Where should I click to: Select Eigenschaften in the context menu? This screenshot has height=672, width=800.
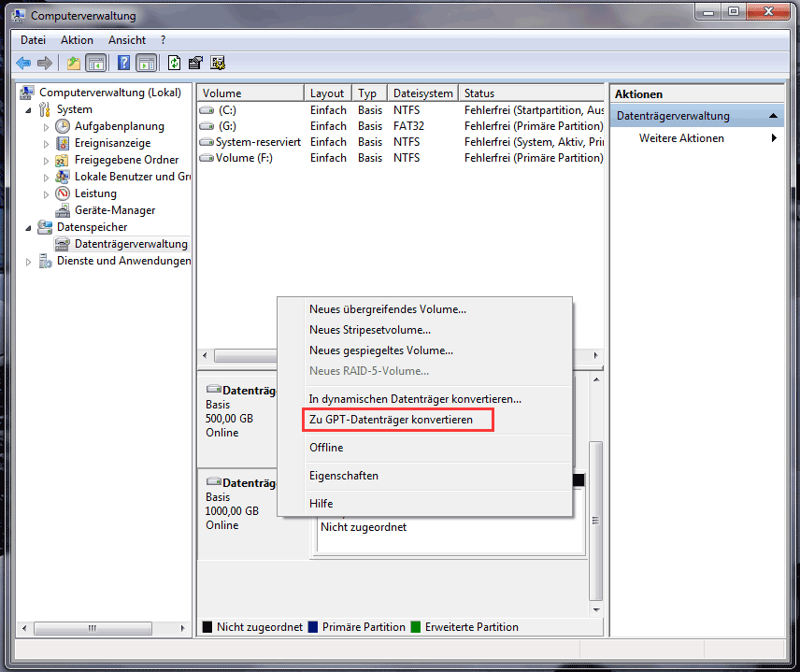pos(347,476)
